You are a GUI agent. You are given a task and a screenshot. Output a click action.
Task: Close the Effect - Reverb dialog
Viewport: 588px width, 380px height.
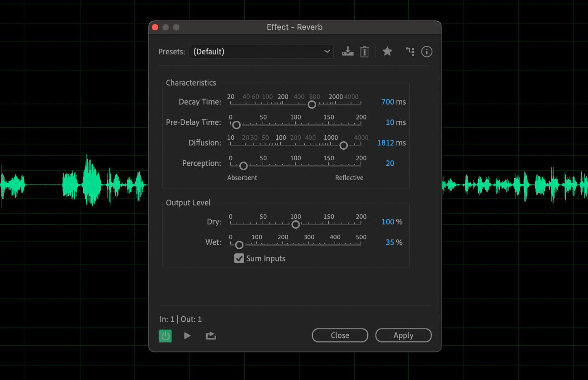point(340,335)
